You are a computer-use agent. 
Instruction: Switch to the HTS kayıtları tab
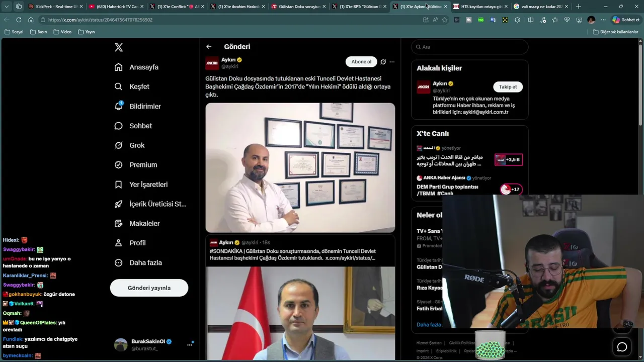point(480,7)
